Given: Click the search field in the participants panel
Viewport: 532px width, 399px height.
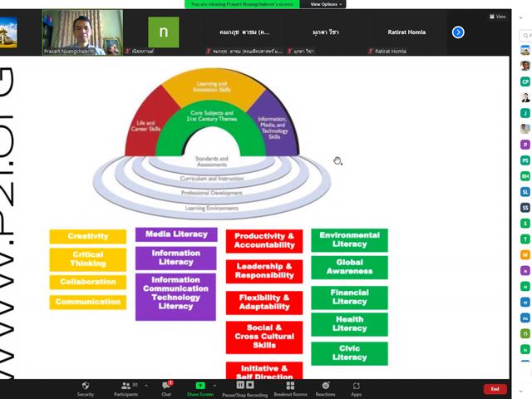Looking at the screenshot, I should coord(525,35).
